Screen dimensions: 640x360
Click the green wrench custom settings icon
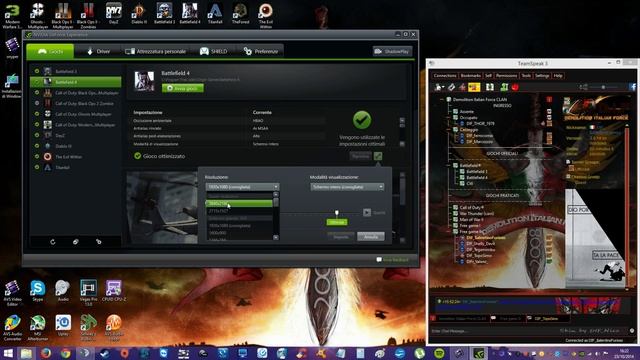point(378,156)
